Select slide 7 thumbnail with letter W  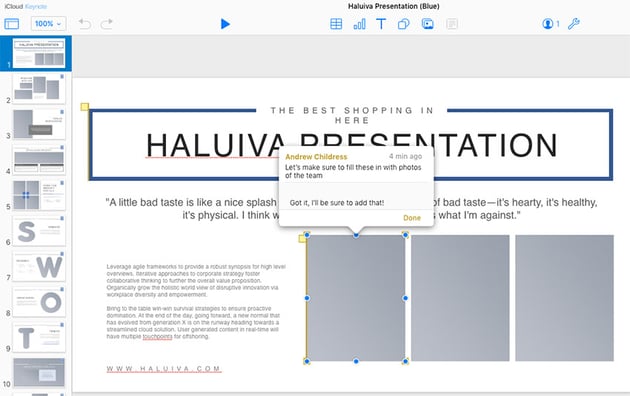[39, 266]
